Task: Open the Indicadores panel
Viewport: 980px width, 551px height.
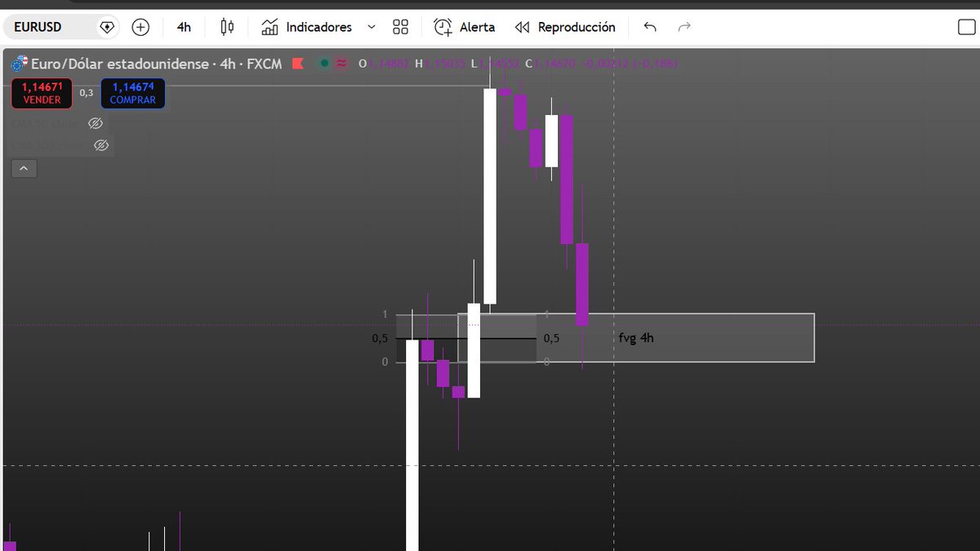Action: point(307,27)
